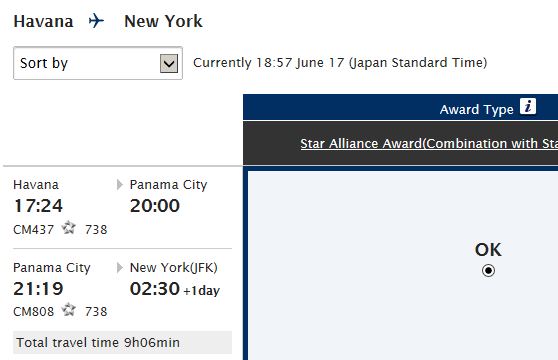This screenshot has width=558, height=360.
Task: Click the OK availability text
Action: [x=488, y=250]
